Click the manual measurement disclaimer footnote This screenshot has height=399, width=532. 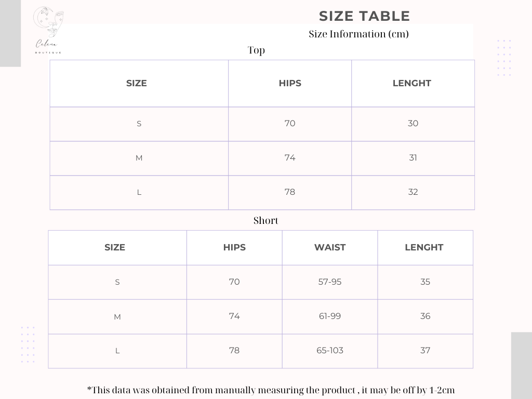271,390
